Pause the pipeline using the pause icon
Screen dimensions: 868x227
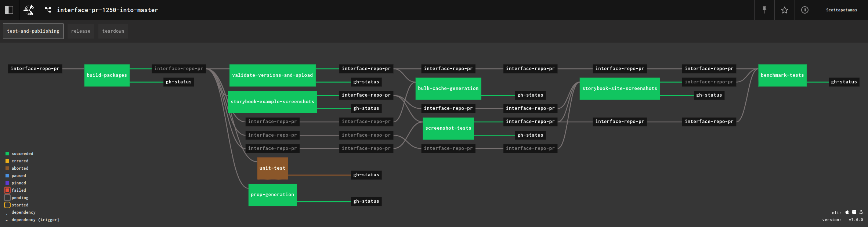(x=805, y=10)
